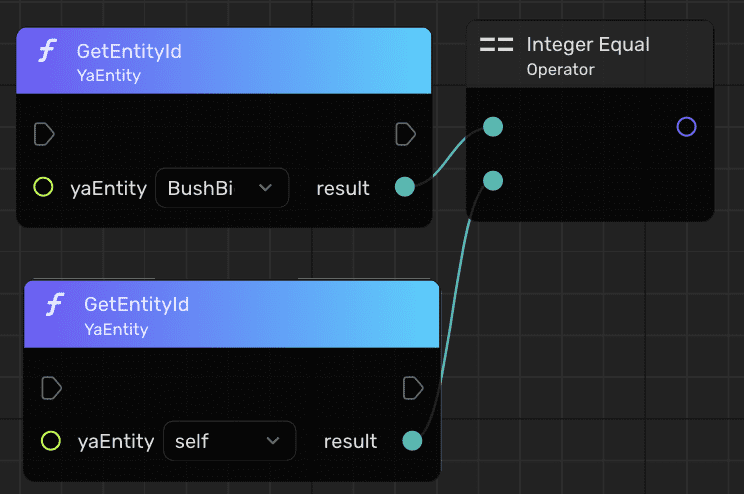Click the result label on the bottom node
This screenshot has width=744, height=494.
click(351, 441)
